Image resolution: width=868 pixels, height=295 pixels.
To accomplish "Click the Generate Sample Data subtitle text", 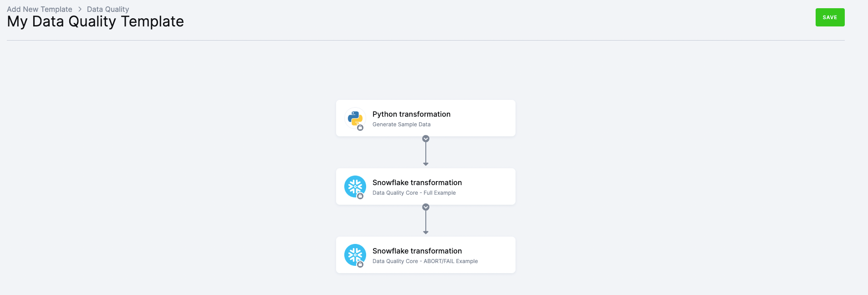I will (x=401, y=124).
